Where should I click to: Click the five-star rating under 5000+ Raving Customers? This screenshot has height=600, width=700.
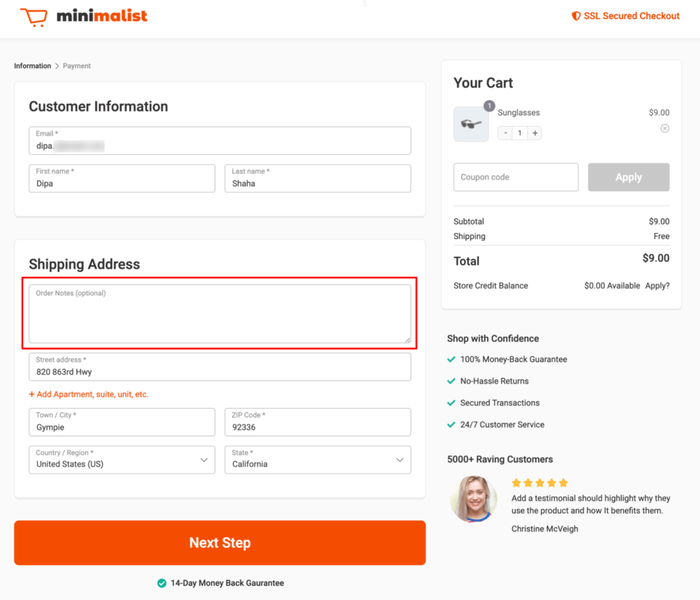click(539, 482)
